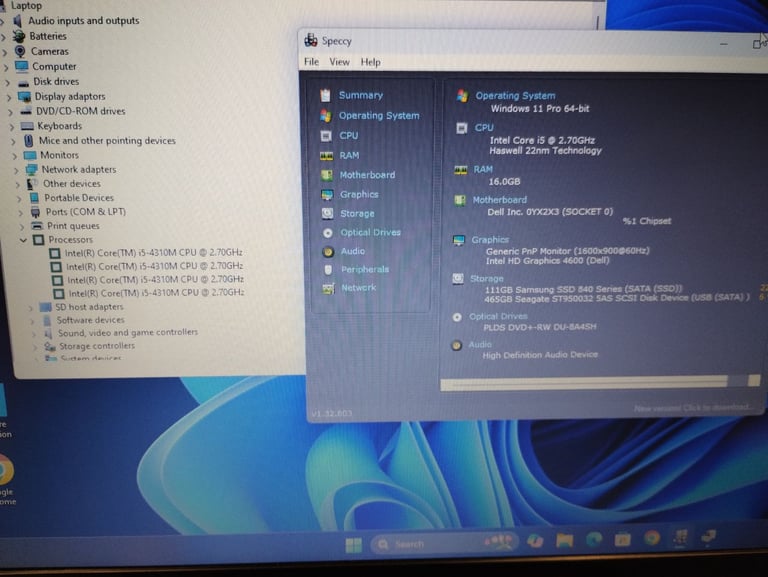768x577 pixels.
Task: Expand Batteries in Device Manager
Action: (x=3, y=37)
